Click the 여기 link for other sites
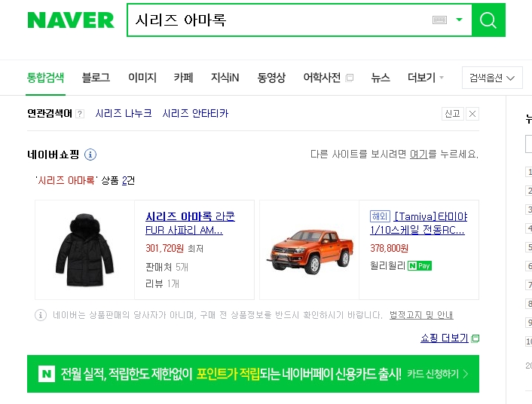Viewport: 532px width, 404px height. (x=419, y=155)
